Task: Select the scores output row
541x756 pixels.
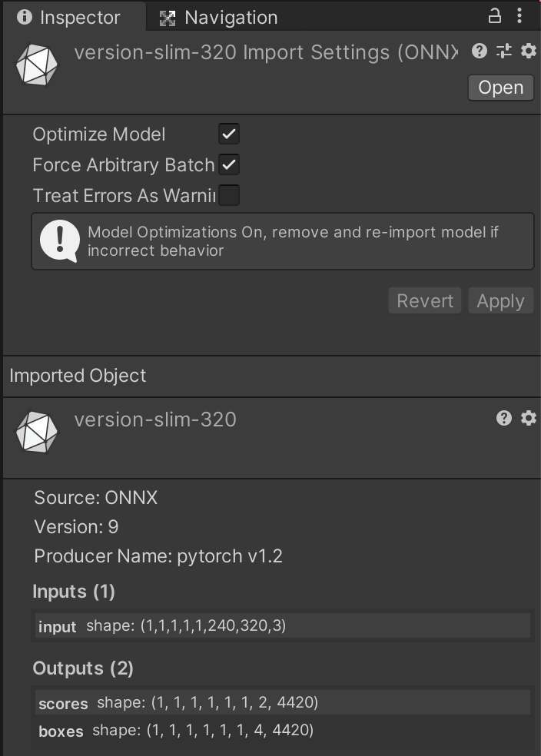Action: (x=283, y=702)
